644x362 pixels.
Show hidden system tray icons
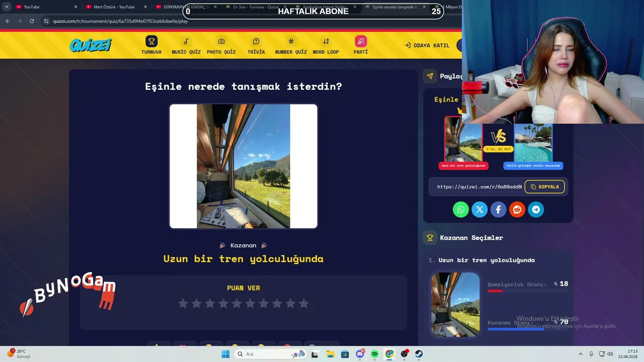(x=580, y=354)
